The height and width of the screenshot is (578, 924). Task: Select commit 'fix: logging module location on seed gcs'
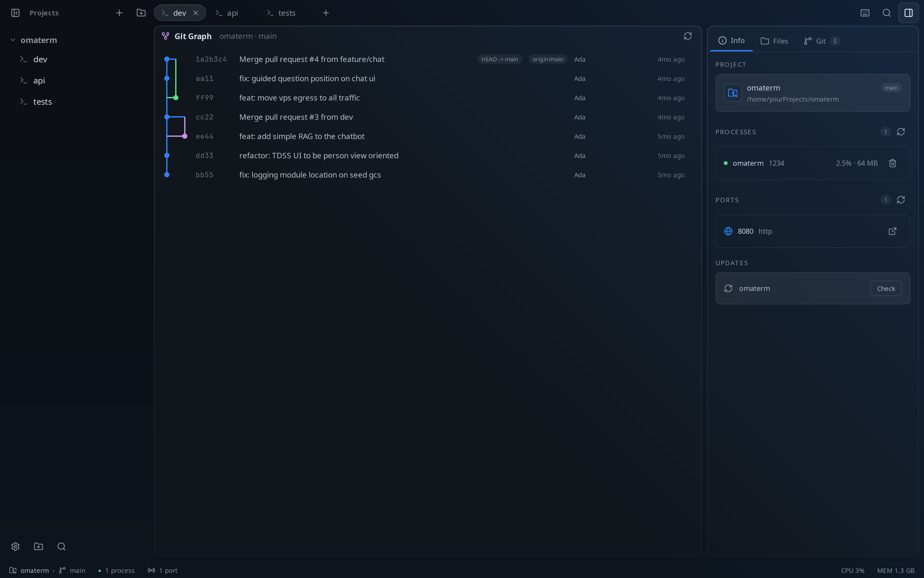[x=428, y=175]
